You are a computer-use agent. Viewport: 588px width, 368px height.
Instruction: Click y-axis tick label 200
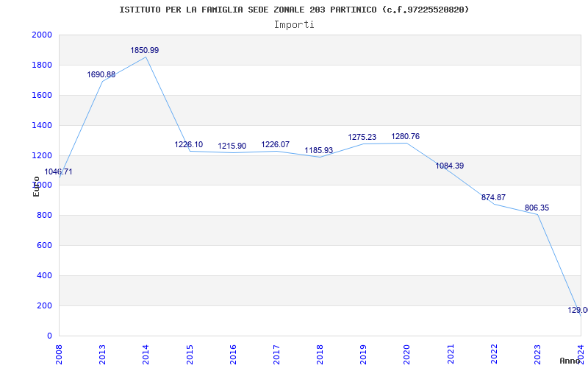[45, 305]
